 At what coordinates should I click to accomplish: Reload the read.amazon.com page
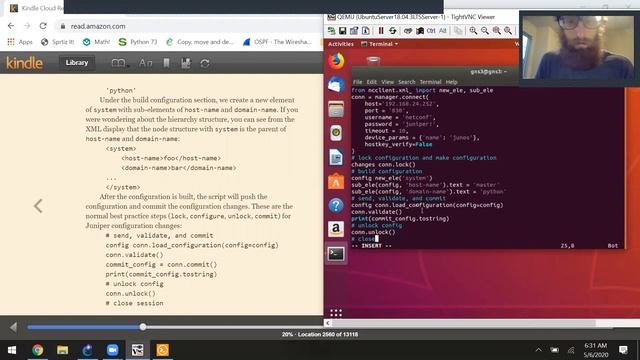pyautogui.click(x=43, y=26)
